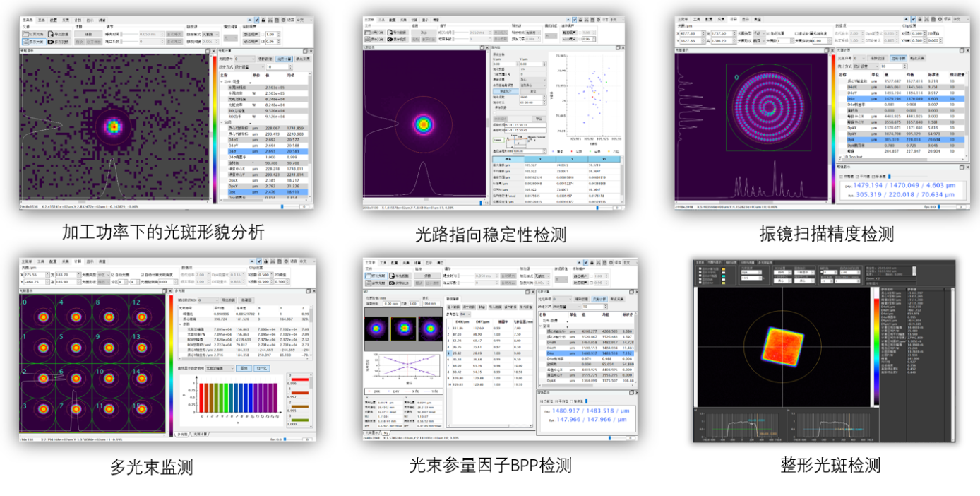The image size is (980, 496).
Task: Click status bar zoom slider in 加工功率下的光斑形貌分析
Action: tap(291, 206)
